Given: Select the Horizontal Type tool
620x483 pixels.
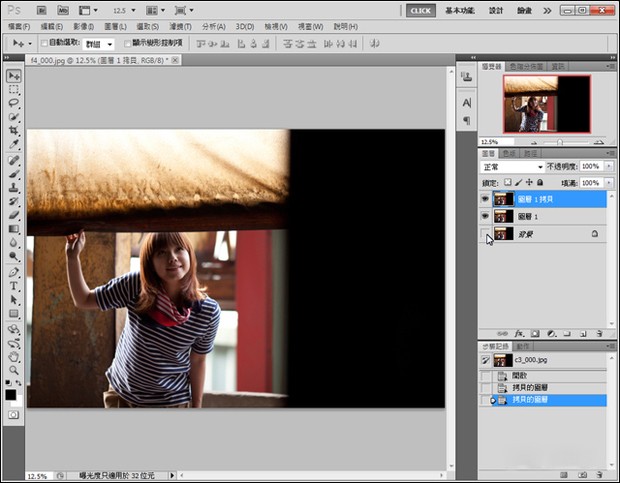Looking at the screenshot, I should coord(14,286).
